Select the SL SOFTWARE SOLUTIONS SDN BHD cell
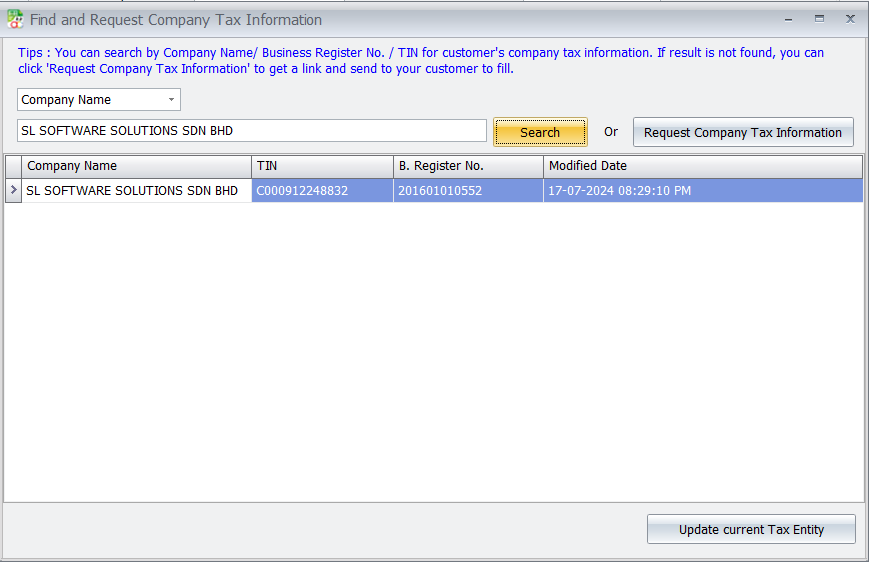The width and height of the screenshot is (869, 562). click(136, 191)
